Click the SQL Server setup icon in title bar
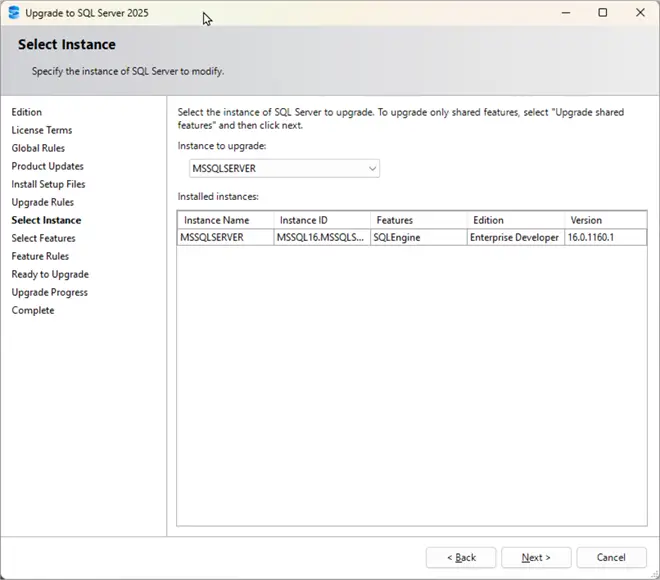The image size is (660, 580). coord(14,13)
